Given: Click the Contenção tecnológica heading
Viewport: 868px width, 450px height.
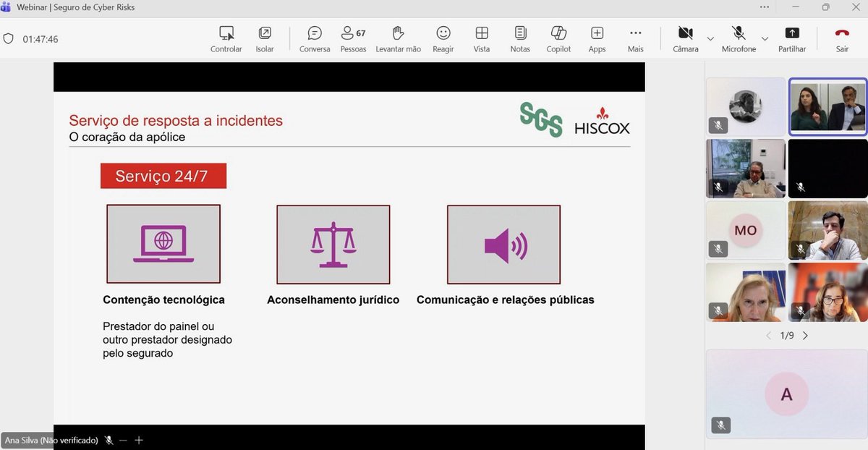Looking at the screenshot, I should (x=163, y=300).
